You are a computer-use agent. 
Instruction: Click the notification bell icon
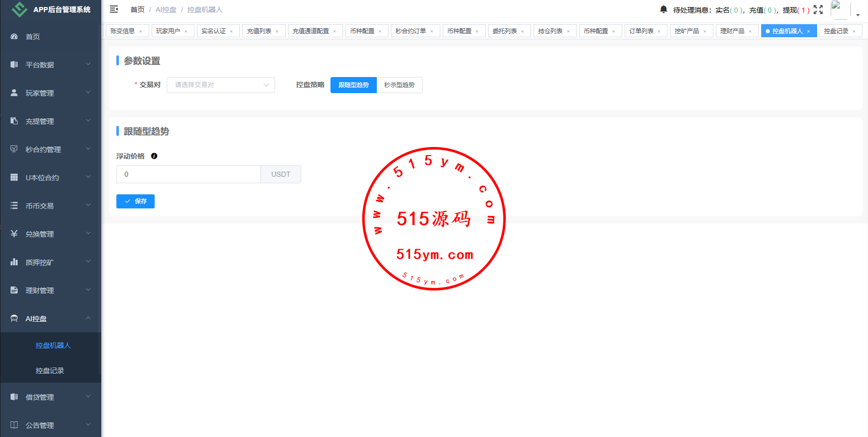click(x=663, y=9)
